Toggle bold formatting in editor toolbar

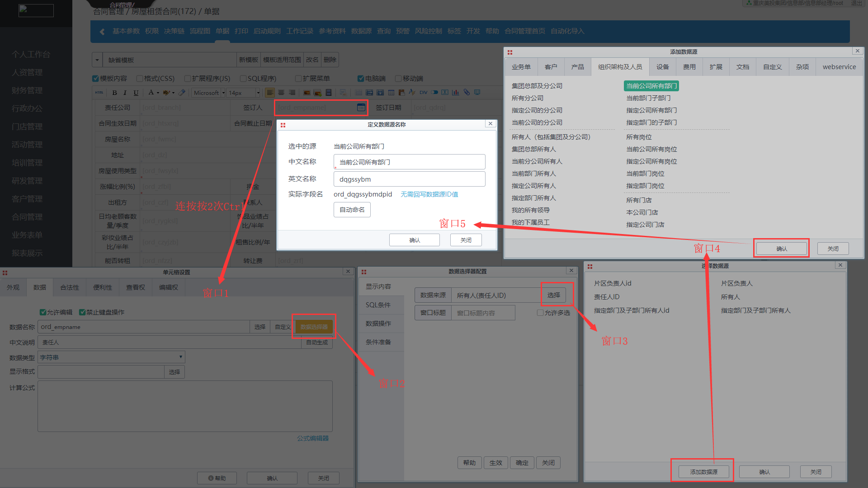[x=114, y=93]
